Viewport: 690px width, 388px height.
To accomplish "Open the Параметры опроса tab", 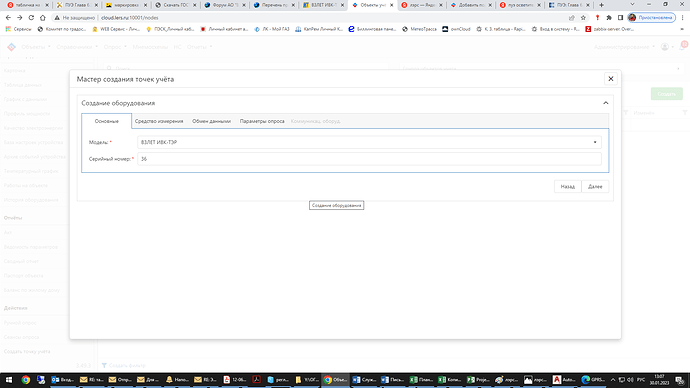I will pos(262,121).
